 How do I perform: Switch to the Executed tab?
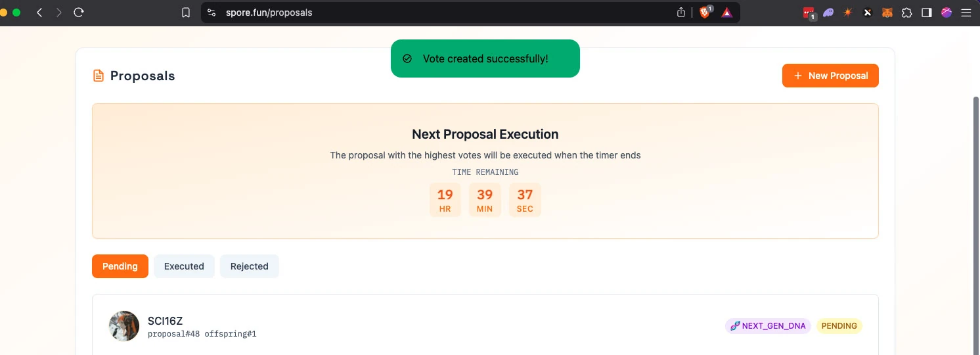coord(184,266)
